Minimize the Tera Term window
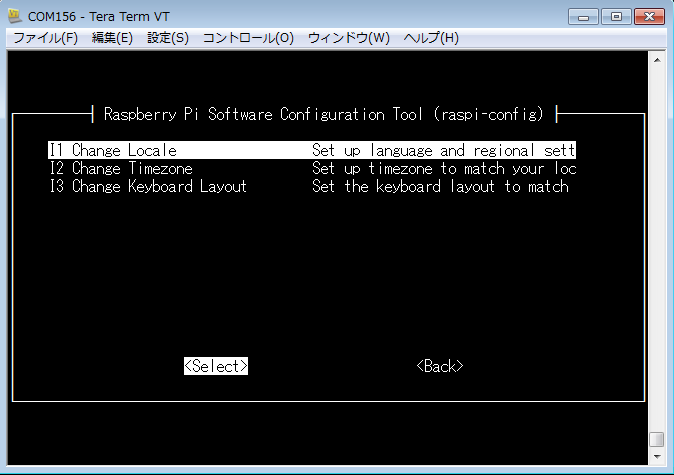 click(x=583, y=17)
